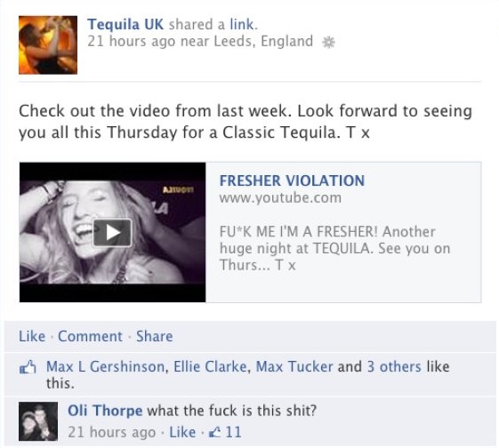Comment on the post
499x448 pixels.
(x=90, y=336)
